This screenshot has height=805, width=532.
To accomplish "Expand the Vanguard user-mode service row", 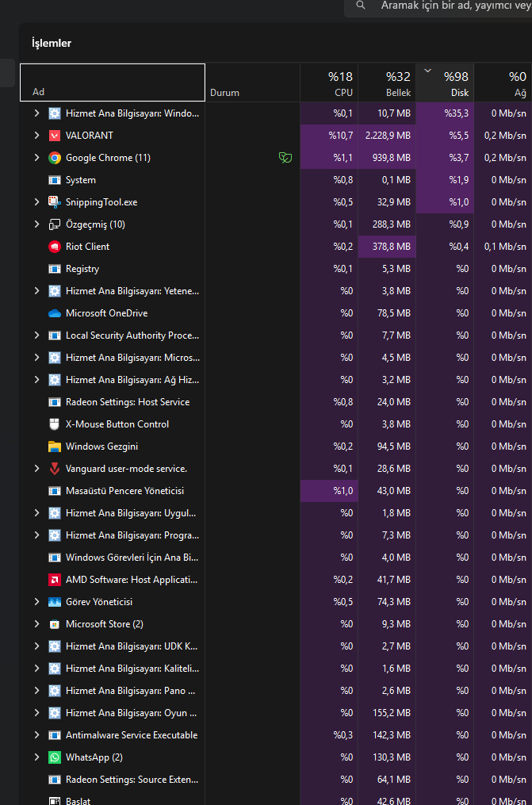I will [x=36, y=468].
